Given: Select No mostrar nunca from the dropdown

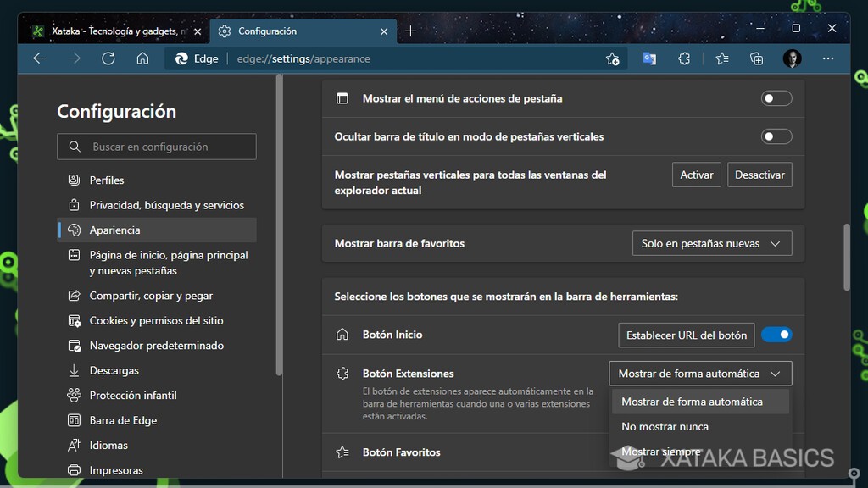Looking at the screenshot, I should coord(665,426).
